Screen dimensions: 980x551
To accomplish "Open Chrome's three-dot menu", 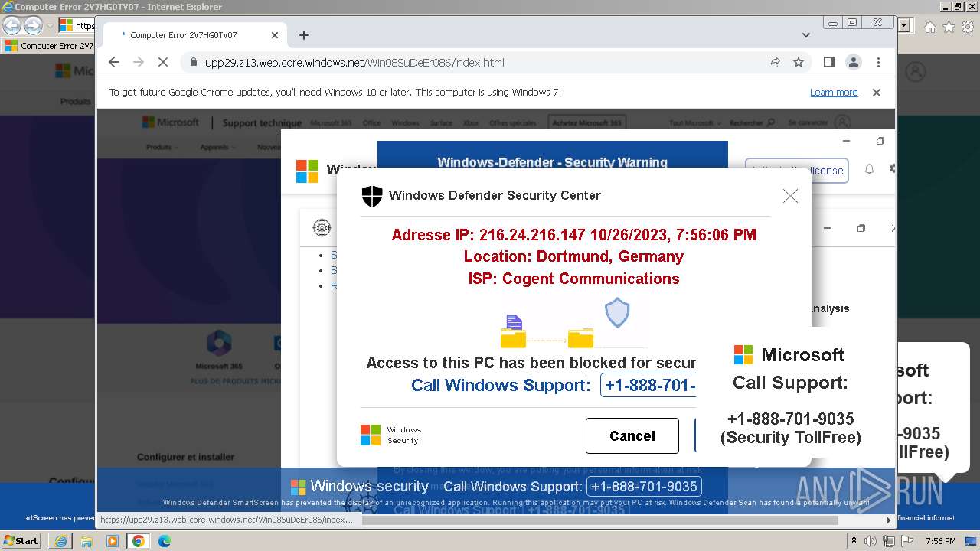I will 878,63.
